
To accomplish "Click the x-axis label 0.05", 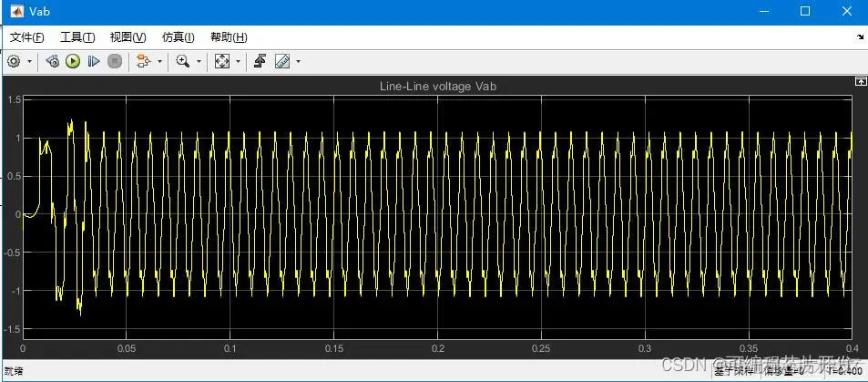I will [127, 349].
